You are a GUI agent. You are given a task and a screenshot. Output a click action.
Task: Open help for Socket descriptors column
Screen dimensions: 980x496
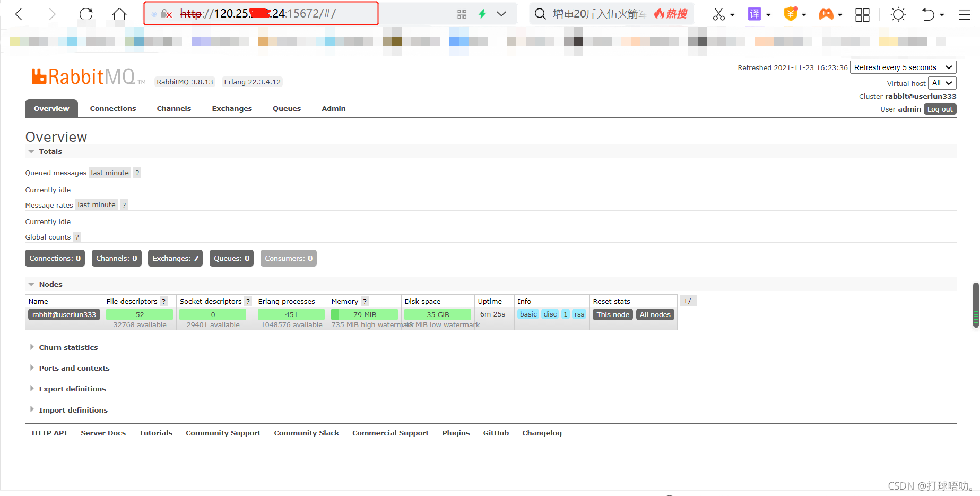click(x=248, y=301)
